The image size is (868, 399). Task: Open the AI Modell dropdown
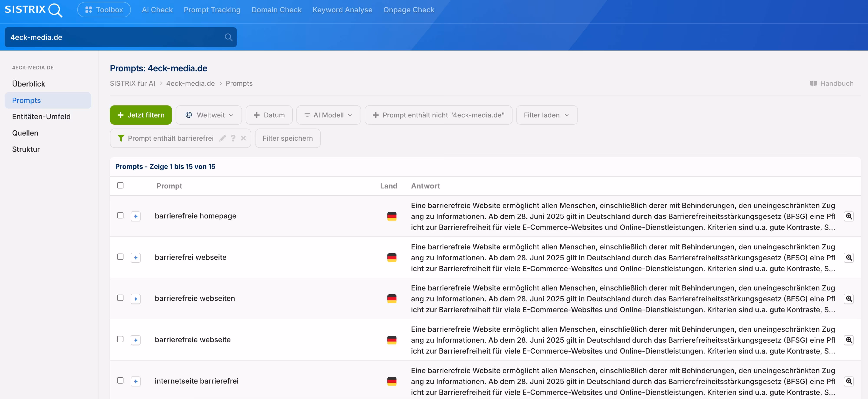click(x=329, y=115)
